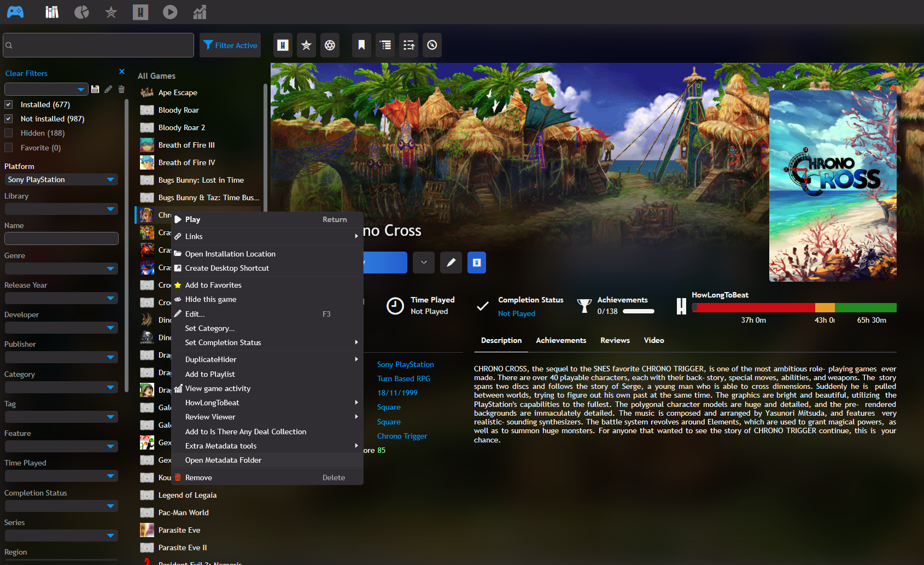Uncheck the Installed filter
Viewport: 924px width, 565px height.
9,104
